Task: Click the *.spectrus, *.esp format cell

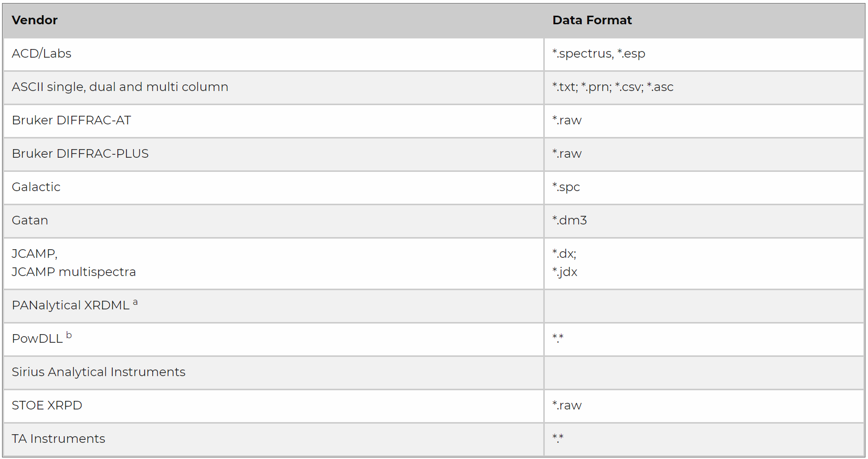Action: 598,54
